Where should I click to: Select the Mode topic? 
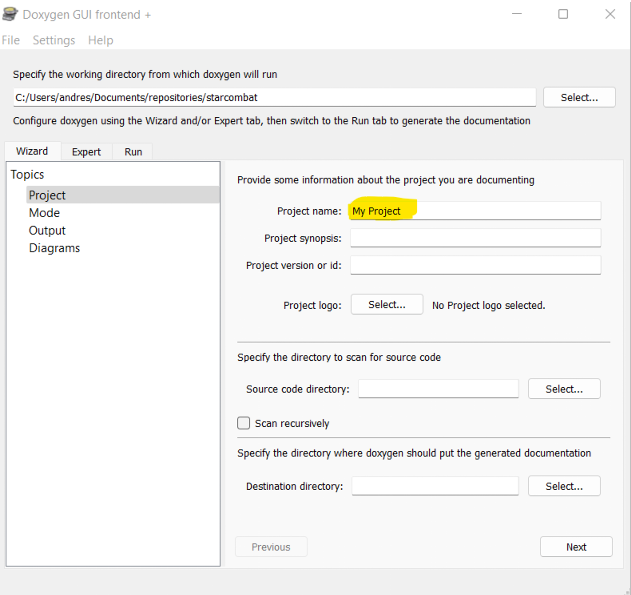click(x=44, y=213)
